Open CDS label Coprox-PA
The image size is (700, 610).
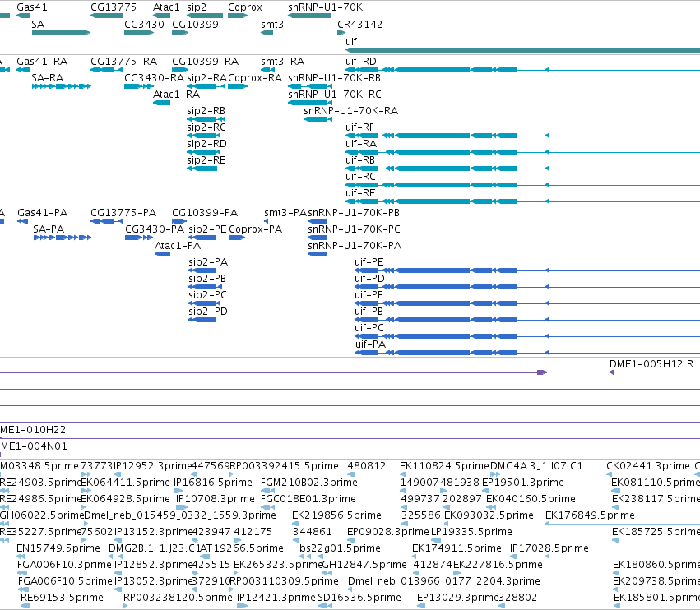pyautogui.click(x=255, y=229)
